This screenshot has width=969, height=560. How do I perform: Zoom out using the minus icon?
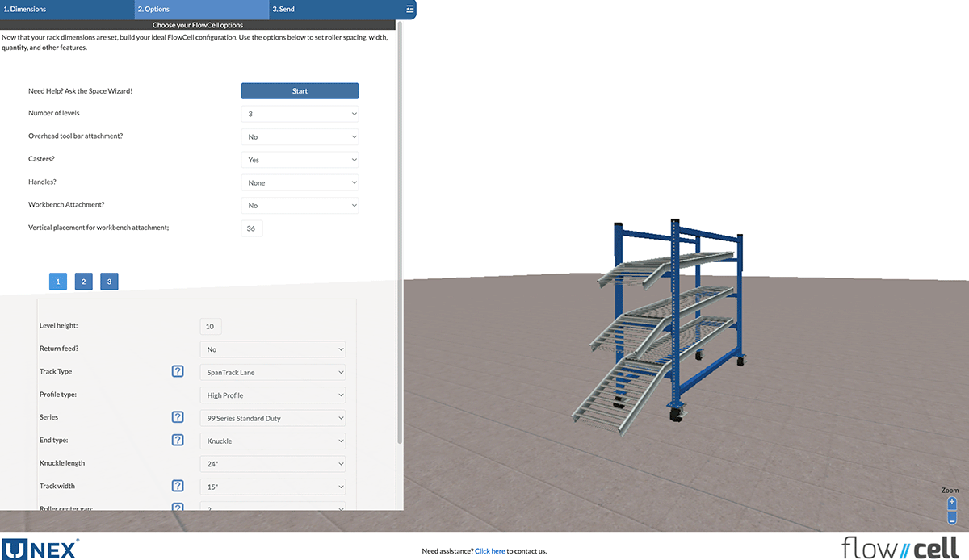tap(950, 516)
